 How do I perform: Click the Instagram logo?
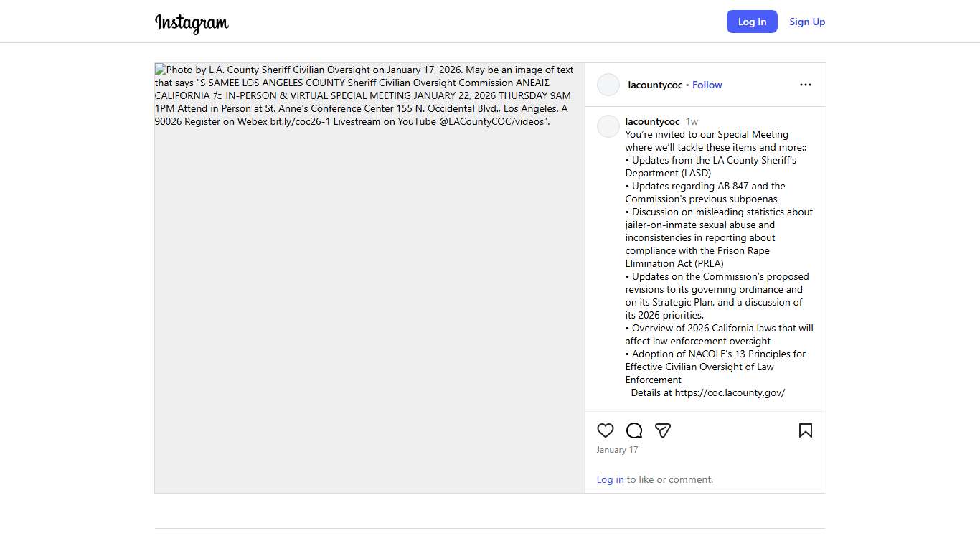tap(192, 23)
